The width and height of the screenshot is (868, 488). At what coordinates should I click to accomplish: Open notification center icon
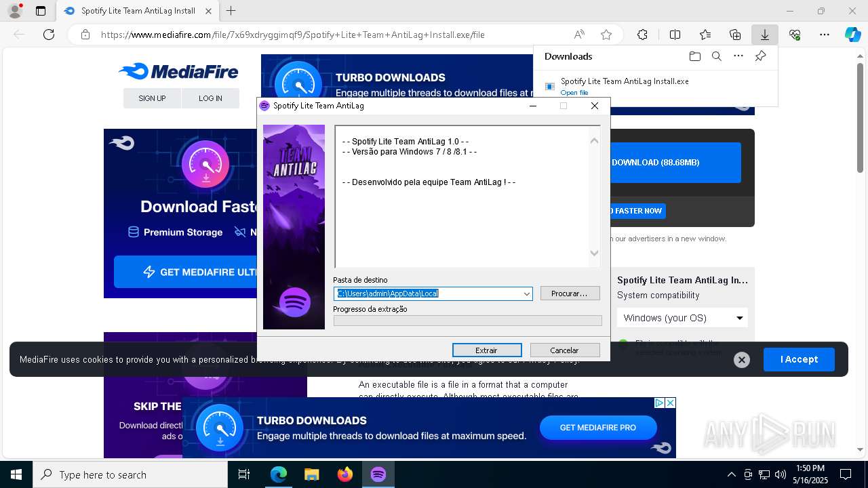846,474
